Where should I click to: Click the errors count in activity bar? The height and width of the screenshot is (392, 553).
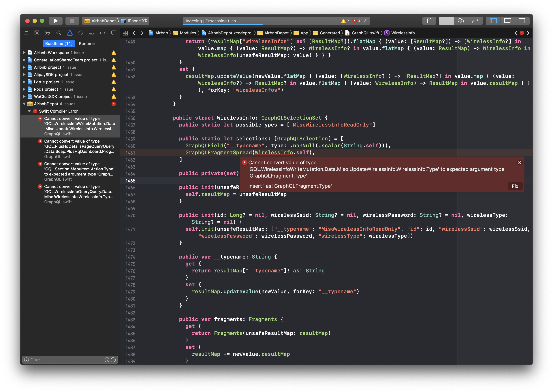356,21
